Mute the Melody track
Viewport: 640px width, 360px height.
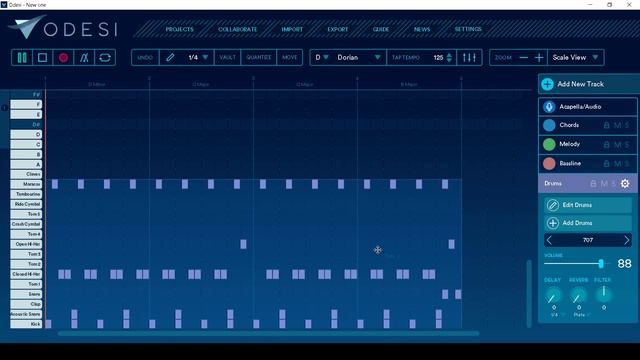pos(618,144)
